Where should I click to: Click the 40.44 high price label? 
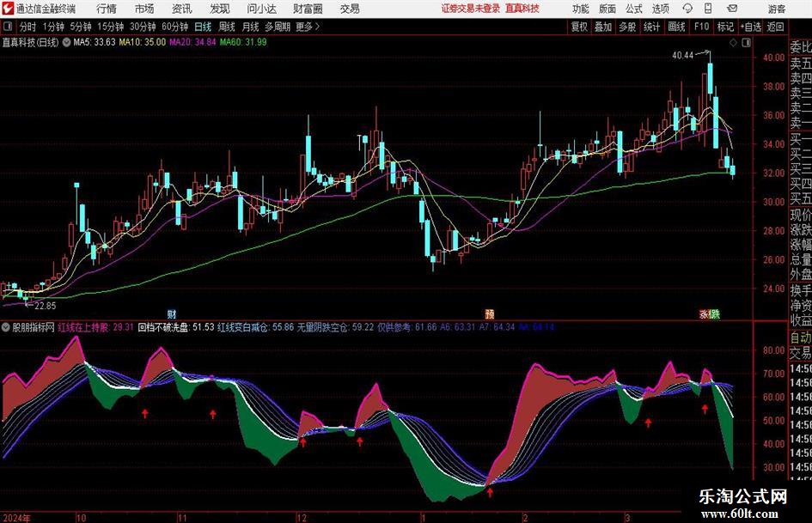(x=682, y=56)
